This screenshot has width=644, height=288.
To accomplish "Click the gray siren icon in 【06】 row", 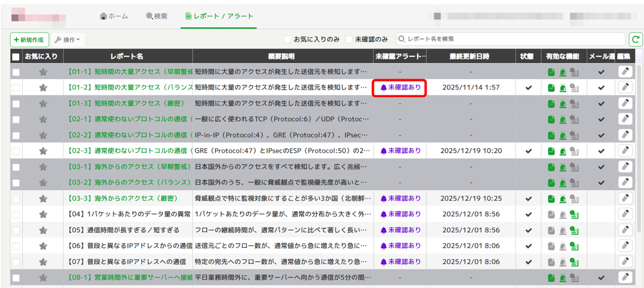I will point(563,246).
